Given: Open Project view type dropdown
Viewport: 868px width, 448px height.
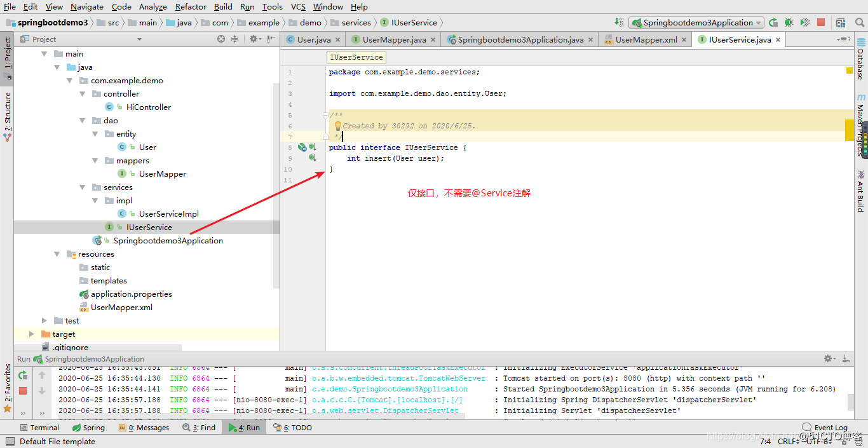Looking at the screenshot, I should click(139, 39).
